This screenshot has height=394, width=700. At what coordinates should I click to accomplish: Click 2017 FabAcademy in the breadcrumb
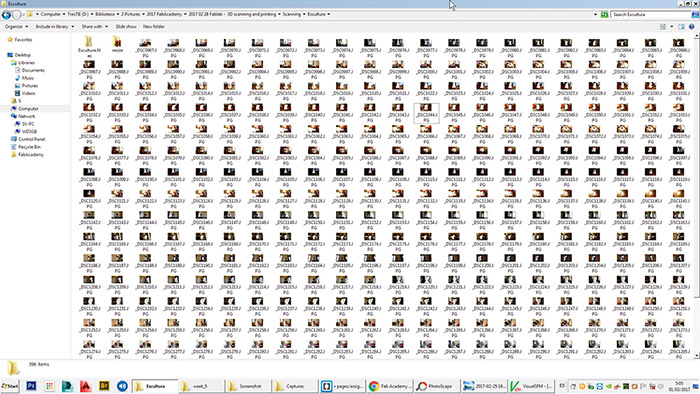(164, 14)
